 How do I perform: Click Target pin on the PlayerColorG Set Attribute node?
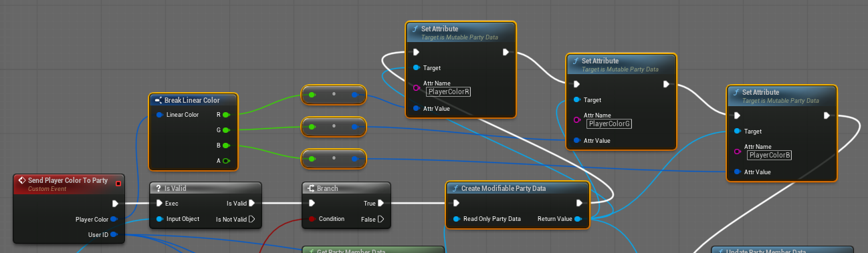click(x=576, y=99)
